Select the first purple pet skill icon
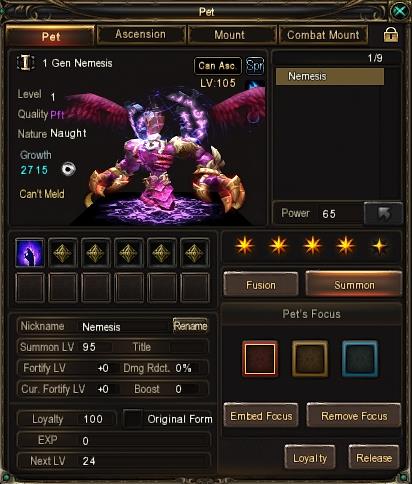Image resolution: width=412 pixels, height=484 pixels. tap(30, 253)
